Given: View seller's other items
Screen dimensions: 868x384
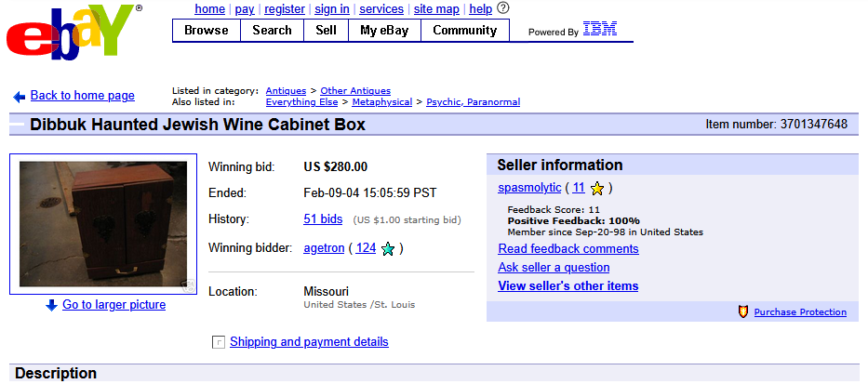Looking at the screenshot, I should [x=568, y=286].
